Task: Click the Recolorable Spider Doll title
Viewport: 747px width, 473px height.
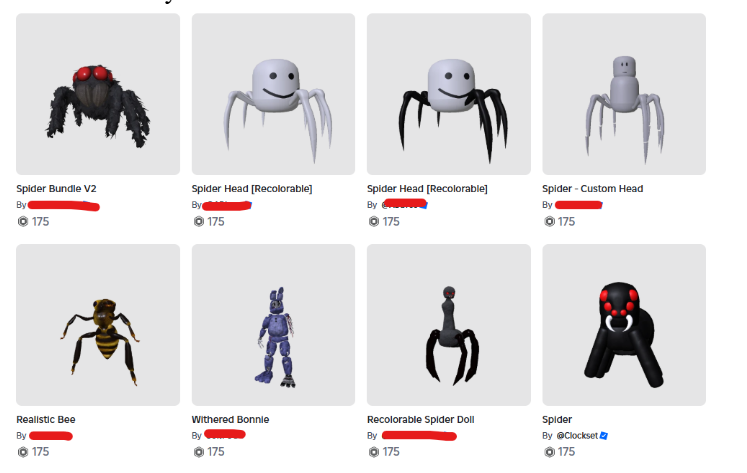Action: coord(421,420)
